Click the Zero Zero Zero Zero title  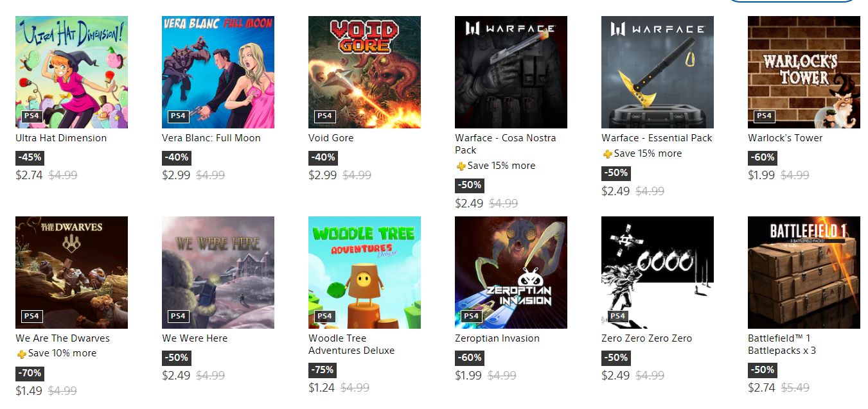(647, 338)
